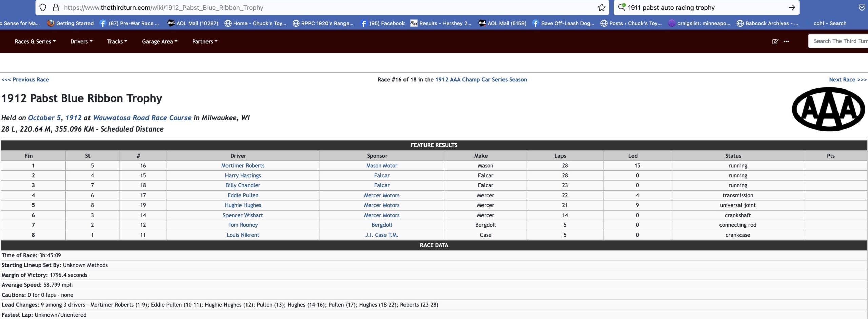
Task: Open Mercer Motors link in Eddie Pullen row
Action: (x=381, y=195)
